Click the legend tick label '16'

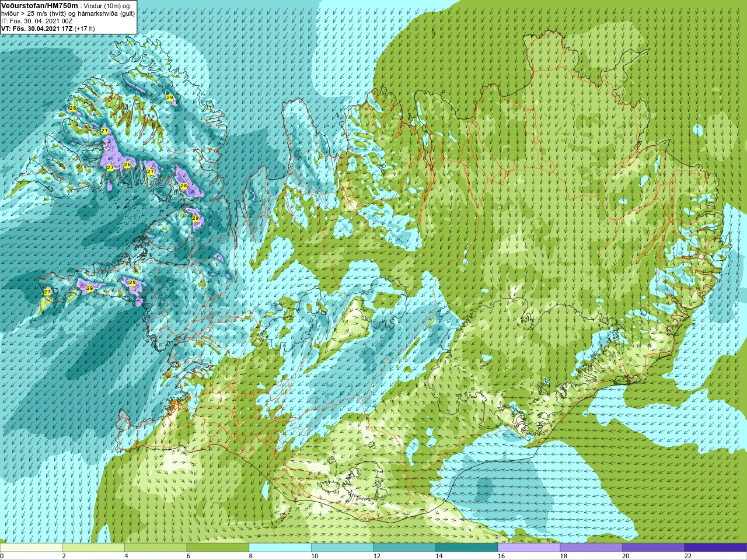click(x=501, y=556)
